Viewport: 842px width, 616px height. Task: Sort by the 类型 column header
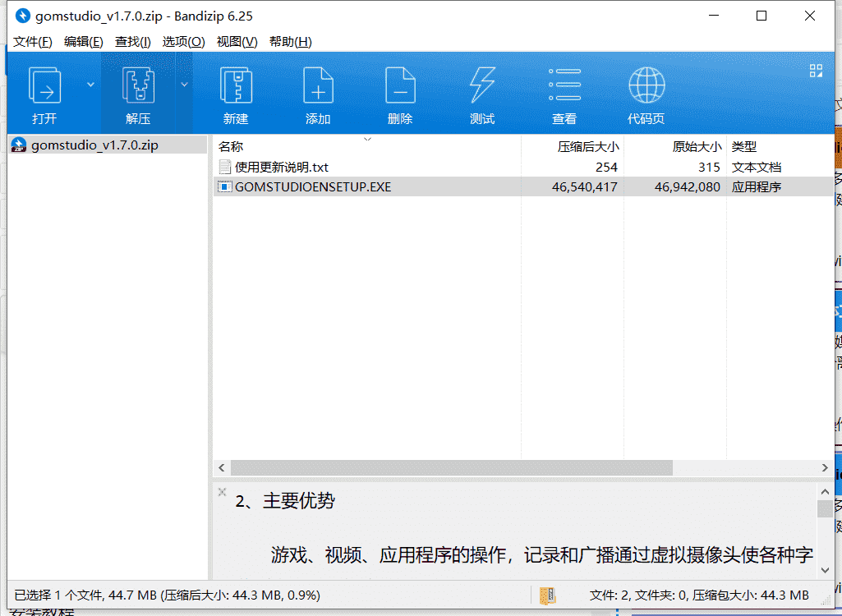[780, 147]
